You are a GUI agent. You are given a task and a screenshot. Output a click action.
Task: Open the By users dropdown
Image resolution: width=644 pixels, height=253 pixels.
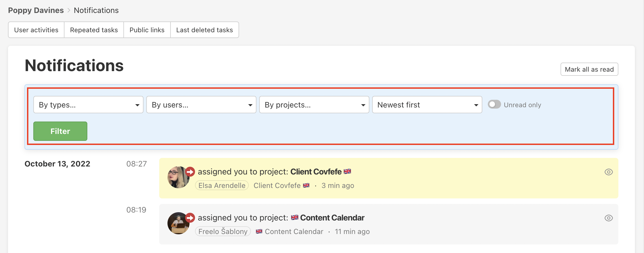pyautogui.click(x=201, y=105)
